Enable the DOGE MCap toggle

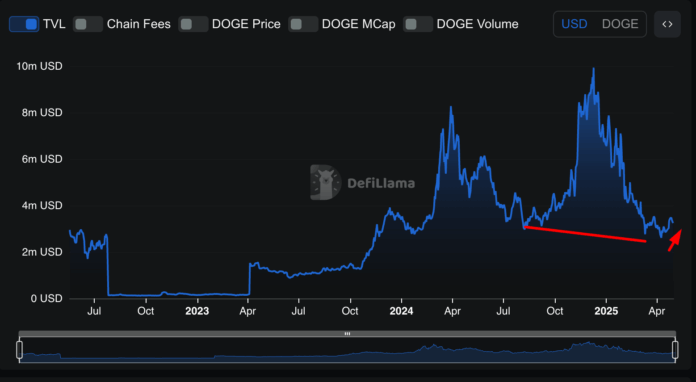click(x=303, y=24)
